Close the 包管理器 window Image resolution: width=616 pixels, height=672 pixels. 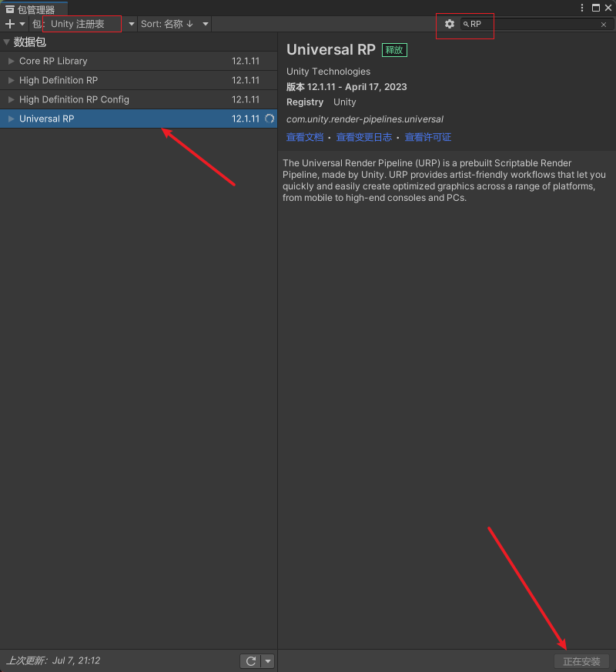pyautogui.click(x=608, y=8)
